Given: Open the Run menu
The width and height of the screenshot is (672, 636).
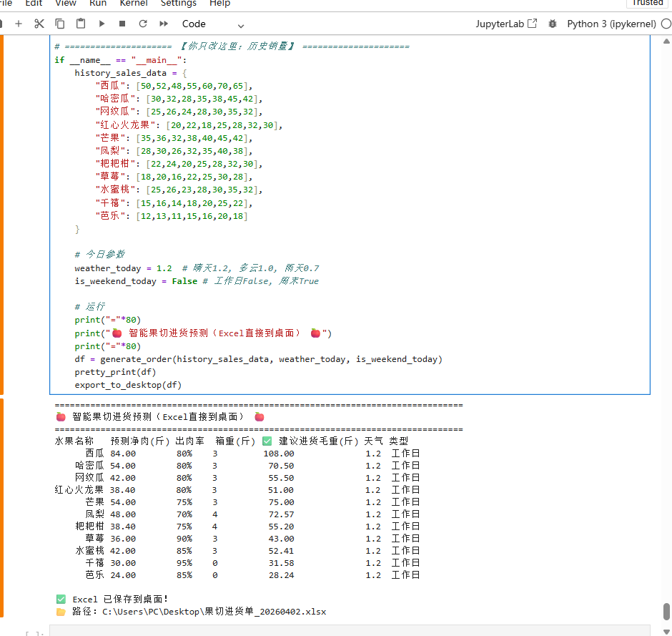Looking at the screenshot, I should pos(98,3).
